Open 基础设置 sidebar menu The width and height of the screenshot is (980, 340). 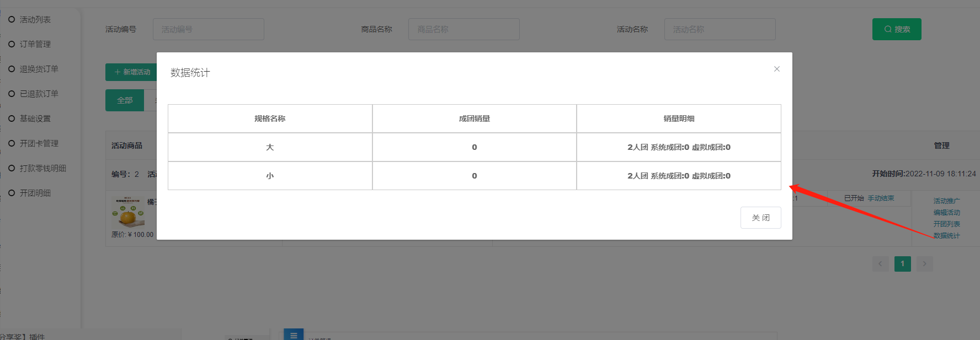click(x=35, y=118)
